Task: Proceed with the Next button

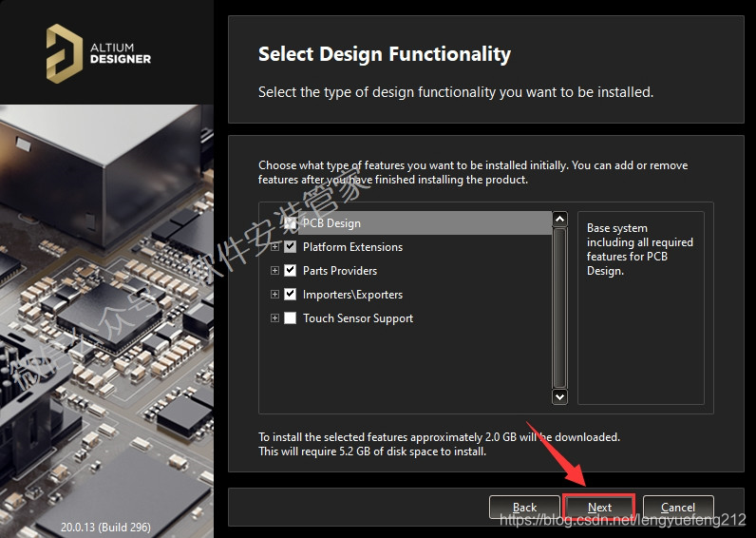Action: pos(599,508)
